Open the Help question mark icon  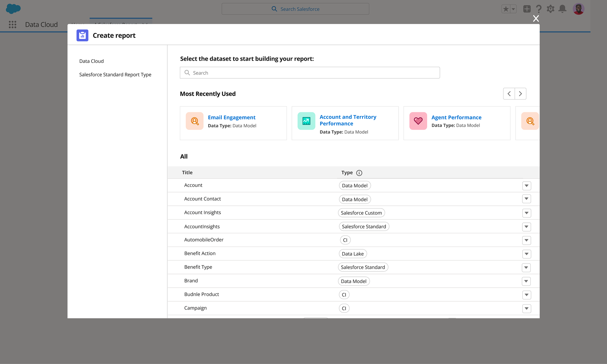pyautogui.click(x=539, y=9)
